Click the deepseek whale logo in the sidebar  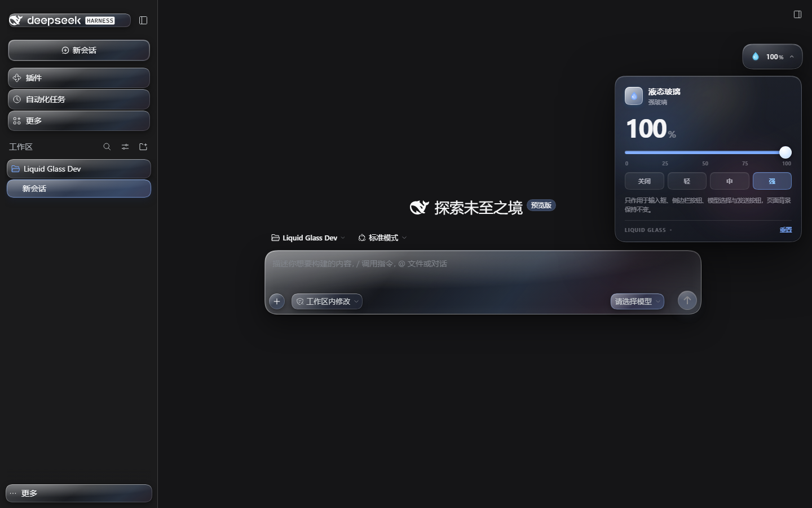(16, 20)
